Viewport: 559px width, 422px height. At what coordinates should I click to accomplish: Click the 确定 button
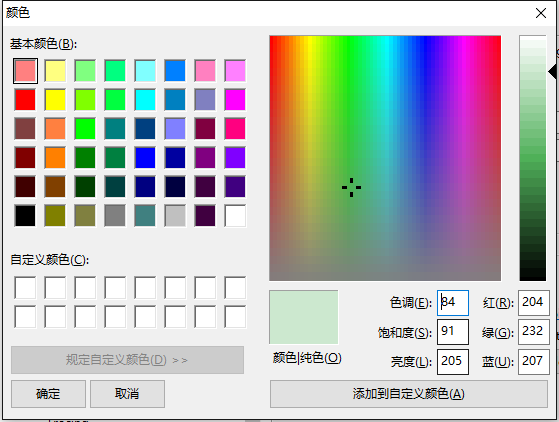(x=48, y=394)
